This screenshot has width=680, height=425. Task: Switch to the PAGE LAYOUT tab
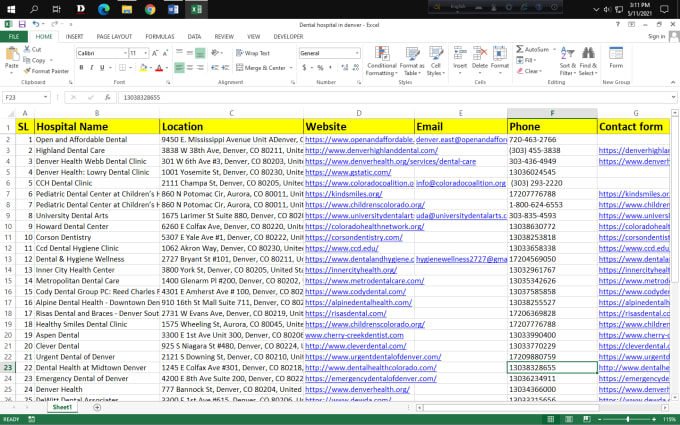[x=114, y=37]
